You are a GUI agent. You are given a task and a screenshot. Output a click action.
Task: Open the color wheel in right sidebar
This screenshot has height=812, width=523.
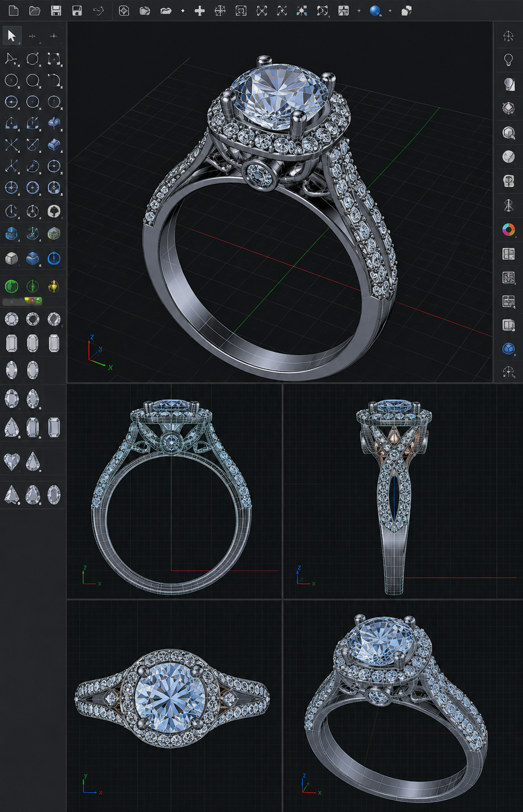pyautogui.click(x=508, y=229)
